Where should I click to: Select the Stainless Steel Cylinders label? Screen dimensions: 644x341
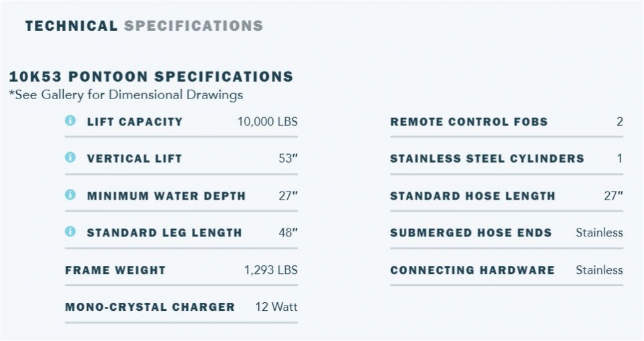point(487,159)
